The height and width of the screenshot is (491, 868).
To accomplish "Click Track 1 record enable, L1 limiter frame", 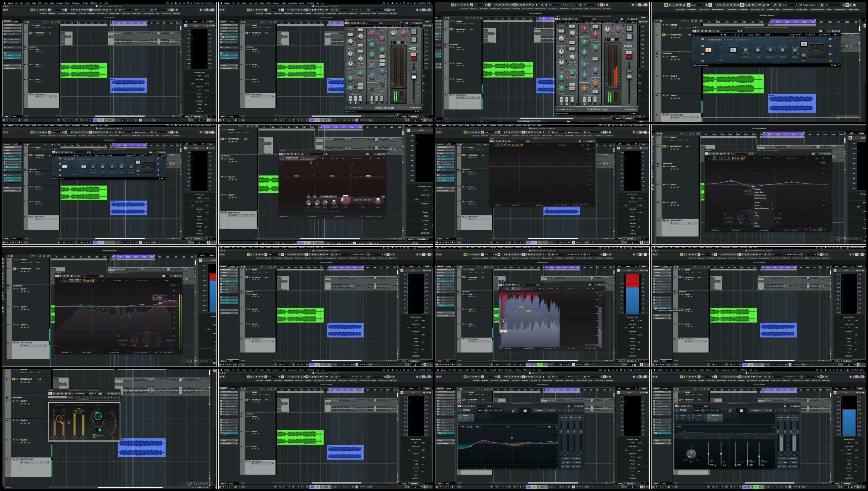I will [x=22, y=403].
